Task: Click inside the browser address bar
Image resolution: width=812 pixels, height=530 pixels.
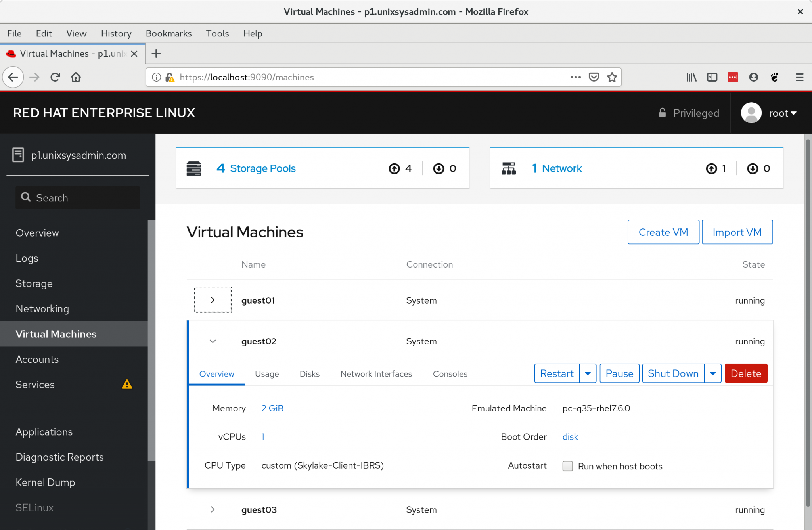Action: point(357,77)
